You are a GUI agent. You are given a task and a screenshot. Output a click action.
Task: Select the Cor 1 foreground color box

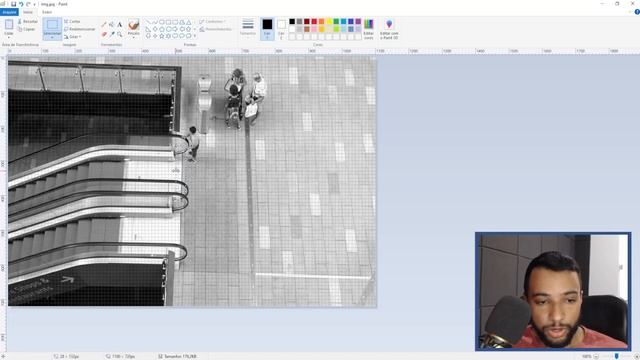(x=267, y=29)
